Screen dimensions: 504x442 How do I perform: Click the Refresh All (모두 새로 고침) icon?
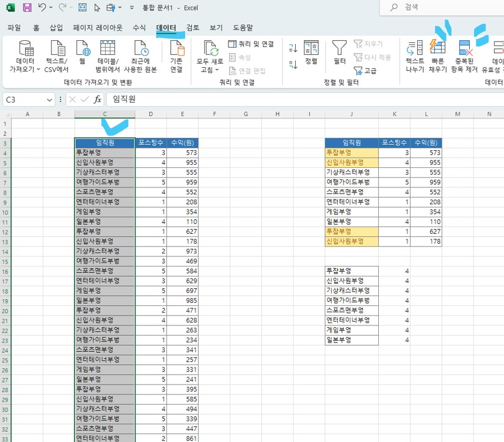coord(211,48)
